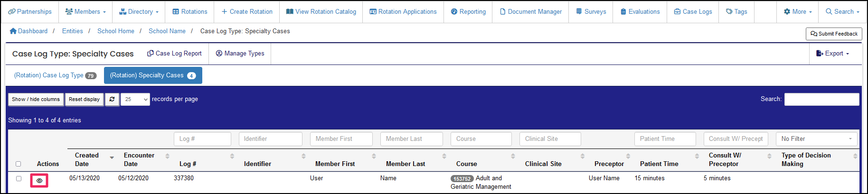The image size is (868, 194).
Task: Click the 15 minutes patient time cell
Action: [x=650, y=178]
